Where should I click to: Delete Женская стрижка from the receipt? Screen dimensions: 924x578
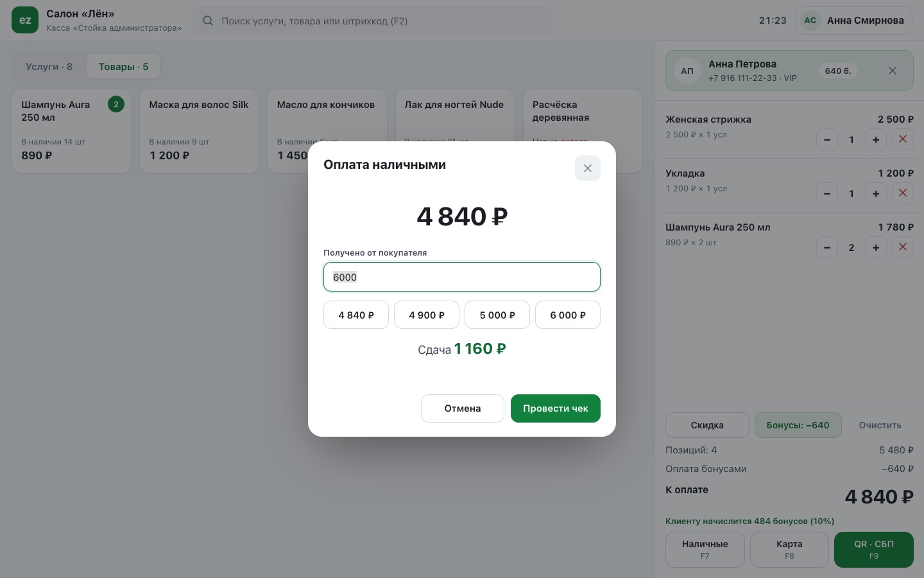tap(903, 139)
